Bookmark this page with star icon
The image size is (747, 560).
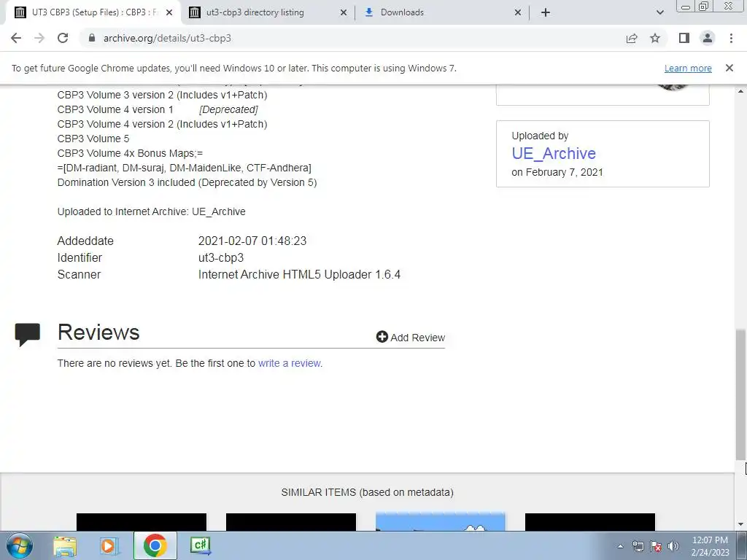(x=655, y=38)
